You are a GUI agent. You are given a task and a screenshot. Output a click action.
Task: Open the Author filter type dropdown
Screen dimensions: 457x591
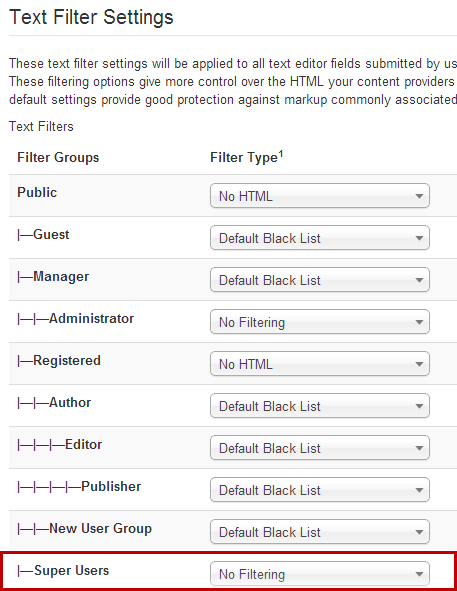tap(320, 406)
